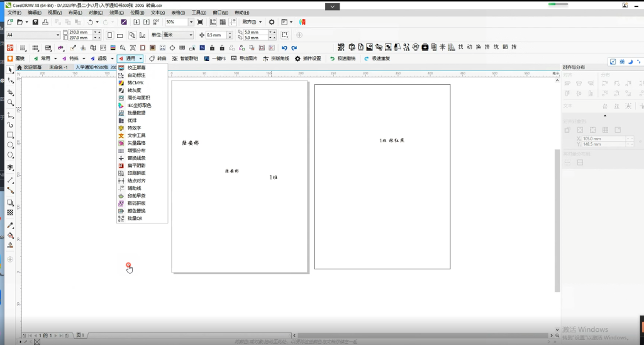644x345 pixels.
Task: Expand the 单位 毫米 units dropdown
Action: (190, 35)
